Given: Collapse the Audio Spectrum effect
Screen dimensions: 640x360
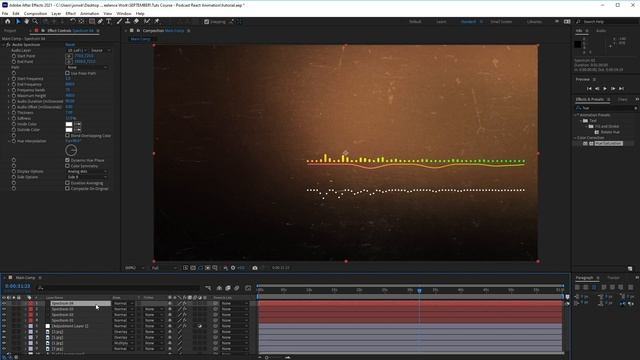Looking at the screenshot, I should pyautogui.click(x=4, y=44).
